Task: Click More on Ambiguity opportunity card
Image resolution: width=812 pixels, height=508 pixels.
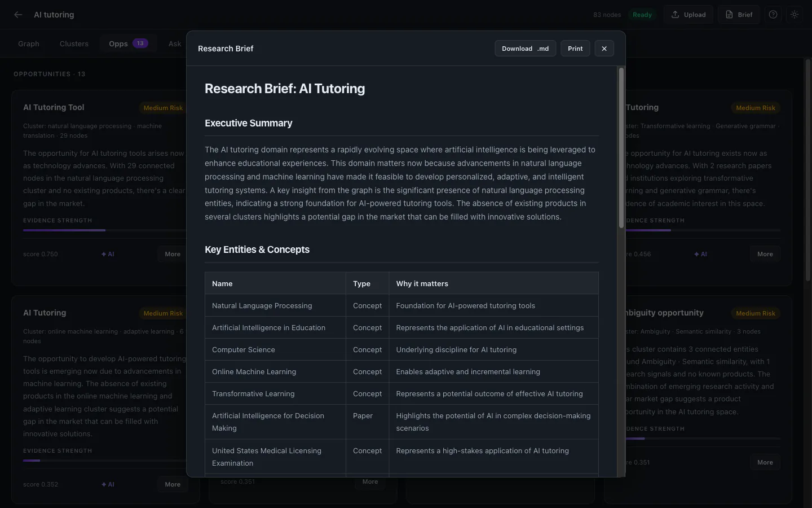Action: 765,462
